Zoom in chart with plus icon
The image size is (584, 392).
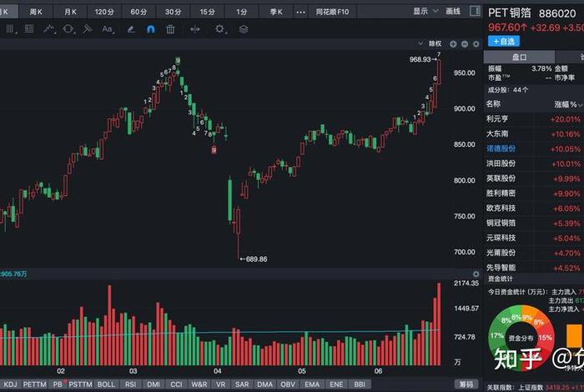tap(453, 44)
